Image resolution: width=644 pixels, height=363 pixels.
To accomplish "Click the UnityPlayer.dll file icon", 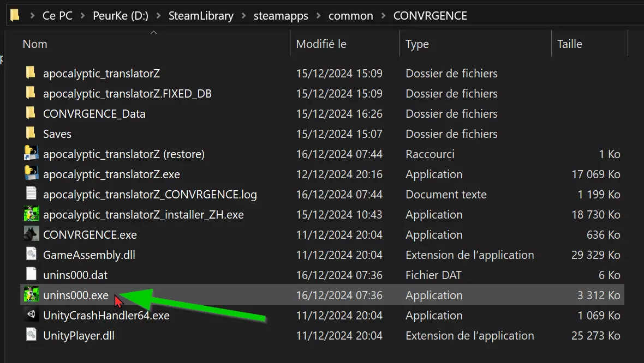I will click(31, 335).
